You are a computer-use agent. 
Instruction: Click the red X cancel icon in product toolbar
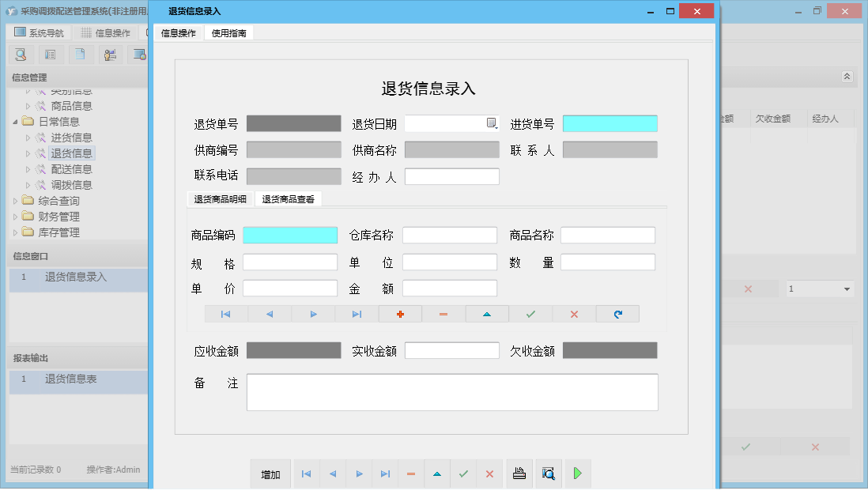[574, 314]
